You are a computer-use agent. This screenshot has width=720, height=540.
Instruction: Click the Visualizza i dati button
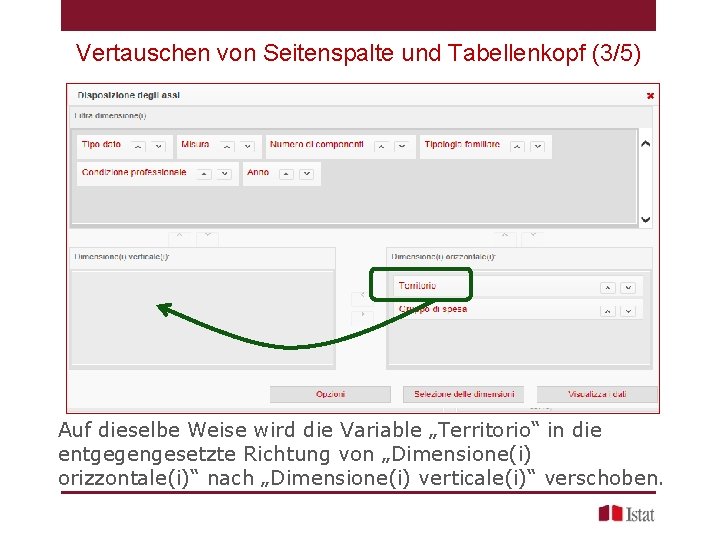click(x=597, y=394)
